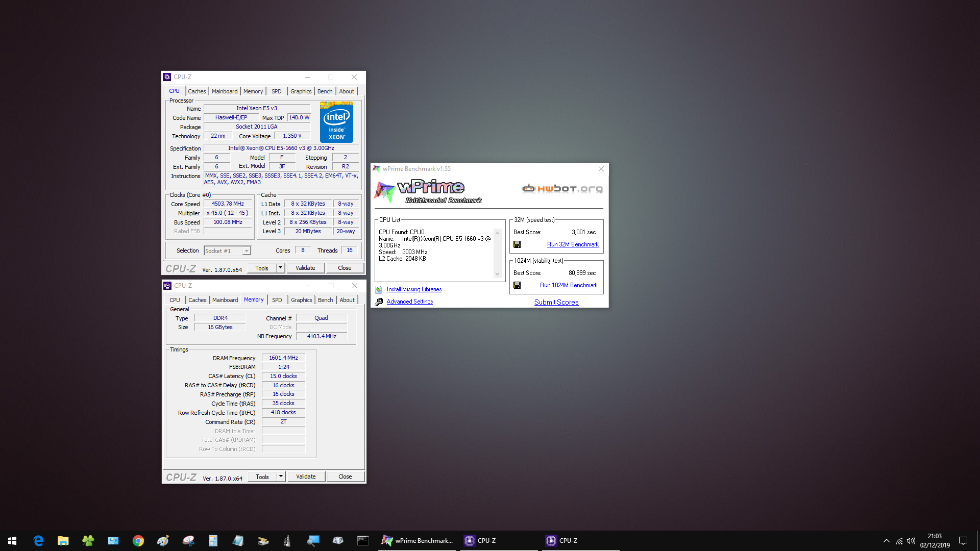Open volume control tray icon
Image resolution: width=980 pixels, height=551 pixels.
(911, 541)
